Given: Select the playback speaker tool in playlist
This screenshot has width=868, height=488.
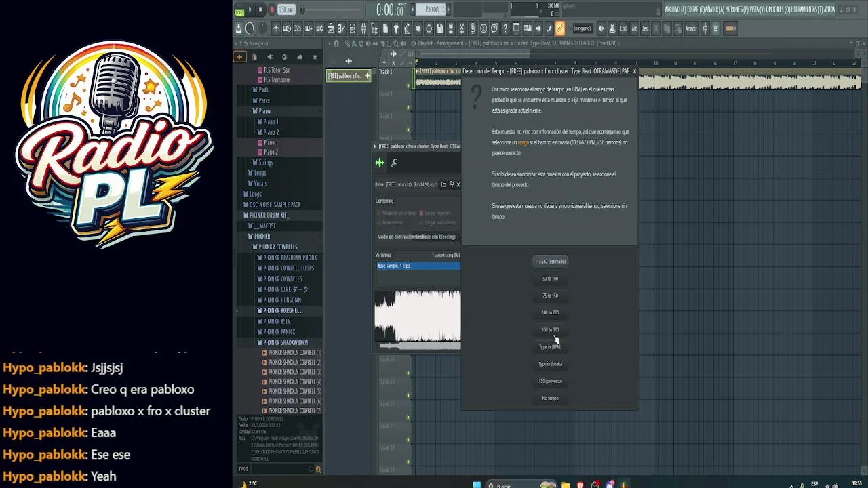Looking at the screenshot, I should coord(403,43).
